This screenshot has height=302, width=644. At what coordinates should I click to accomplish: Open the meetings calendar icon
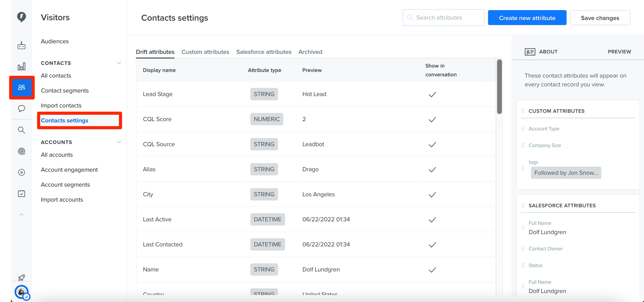click(22, 193)
